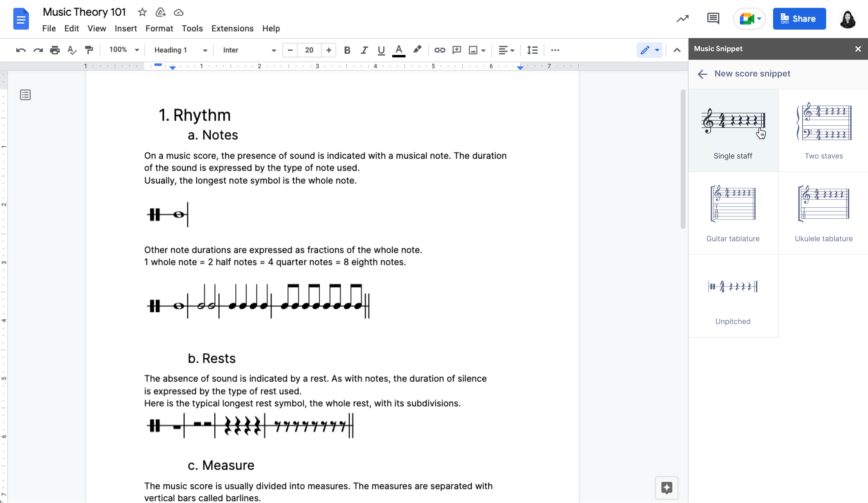Viewport: 868px width, 503px height.
Task: Toggle italic formatting
Action: point(364,50)
